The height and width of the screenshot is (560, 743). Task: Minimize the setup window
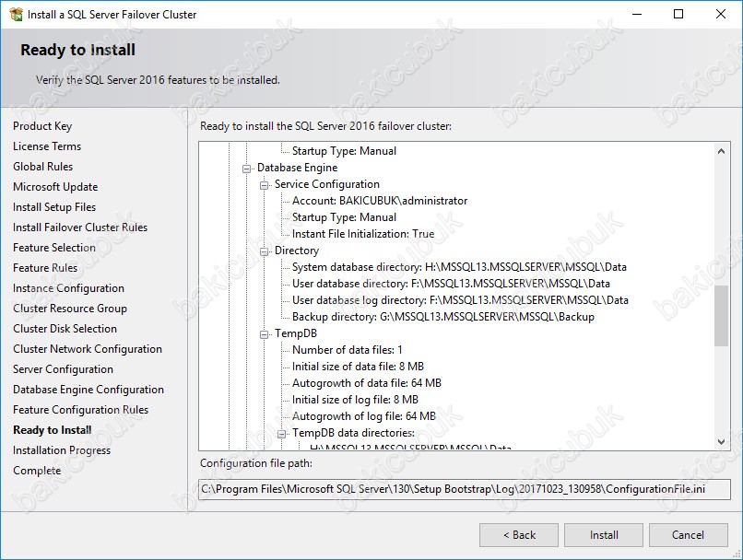[637, 14]
